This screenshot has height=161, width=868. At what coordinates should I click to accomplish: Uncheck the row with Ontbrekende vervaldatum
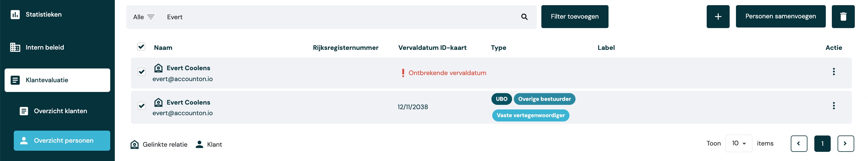(x=142, y=72)
